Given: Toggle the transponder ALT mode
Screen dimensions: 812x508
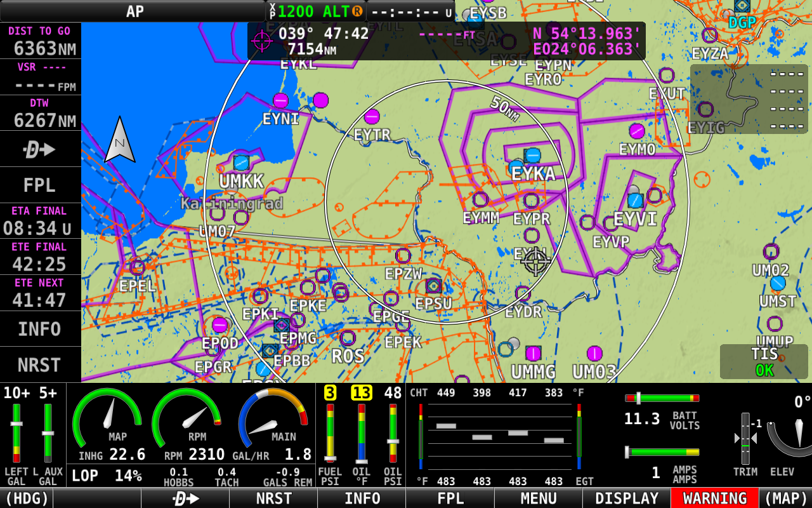Looking at the screenshot, I should [337, 11].
